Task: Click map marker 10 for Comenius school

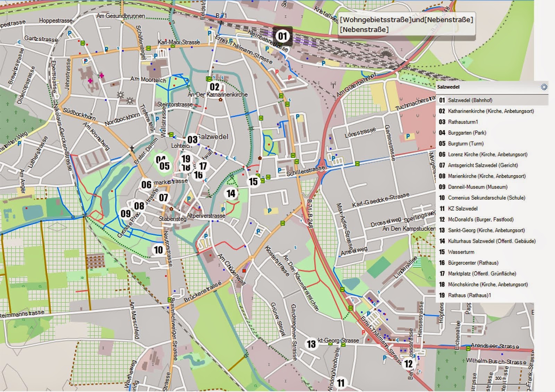Action: [159, 250]
